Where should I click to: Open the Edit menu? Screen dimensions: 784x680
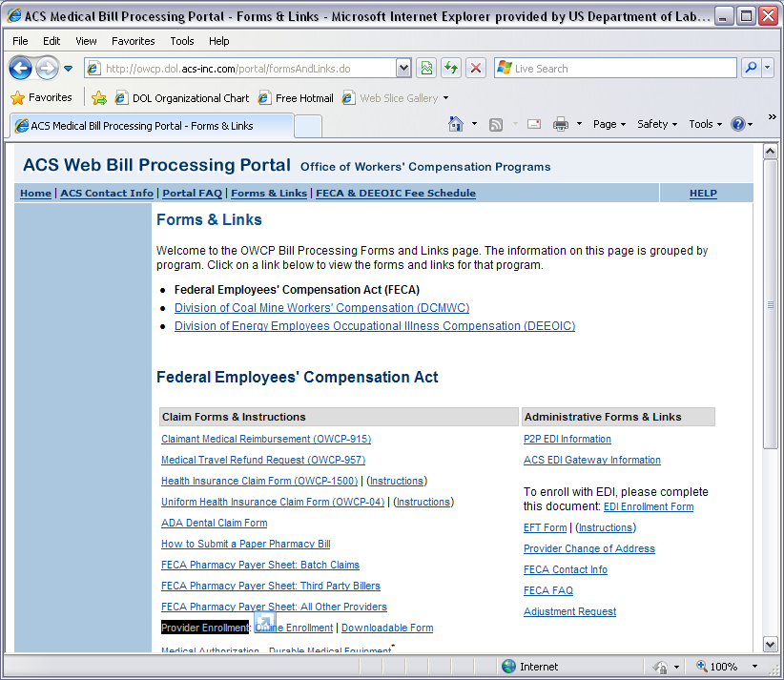tap(52, 41)
